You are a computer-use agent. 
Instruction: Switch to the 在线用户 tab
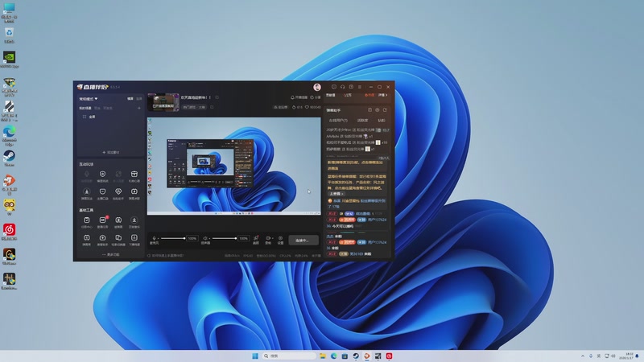pyautogui.click(x=338, y=120)
